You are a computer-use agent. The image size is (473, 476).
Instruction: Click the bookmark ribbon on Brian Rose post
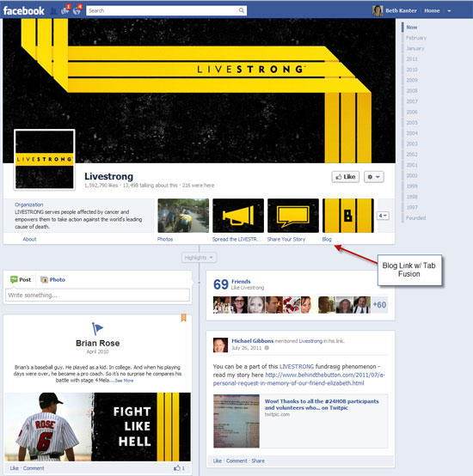click(183, 318)
